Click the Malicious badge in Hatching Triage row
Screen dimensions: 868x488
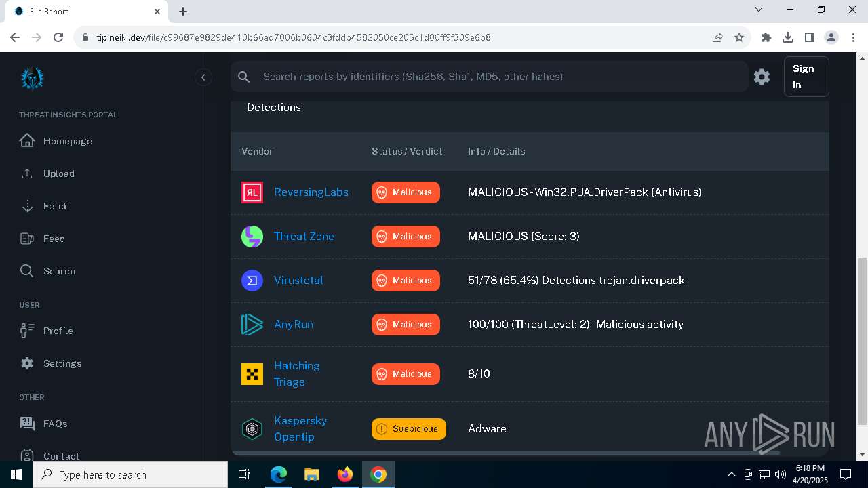pyautogui.click(x=406, y=374)
